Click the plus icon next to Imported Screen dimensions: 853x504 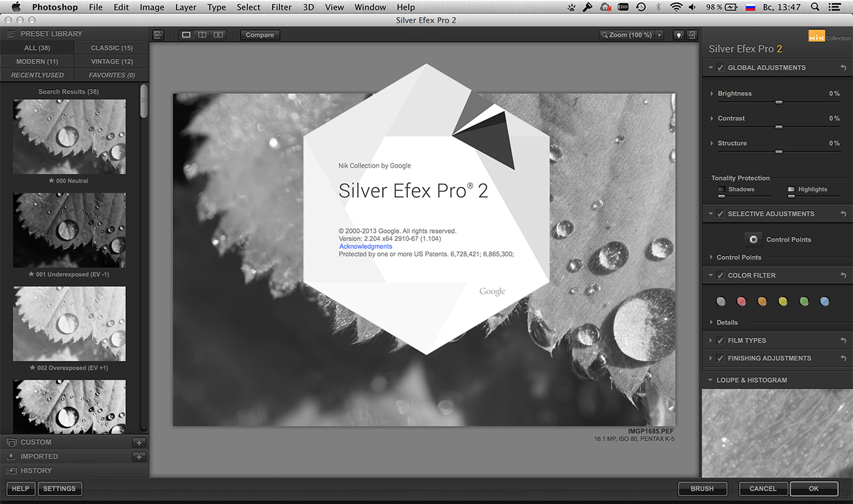pos(139,457)
